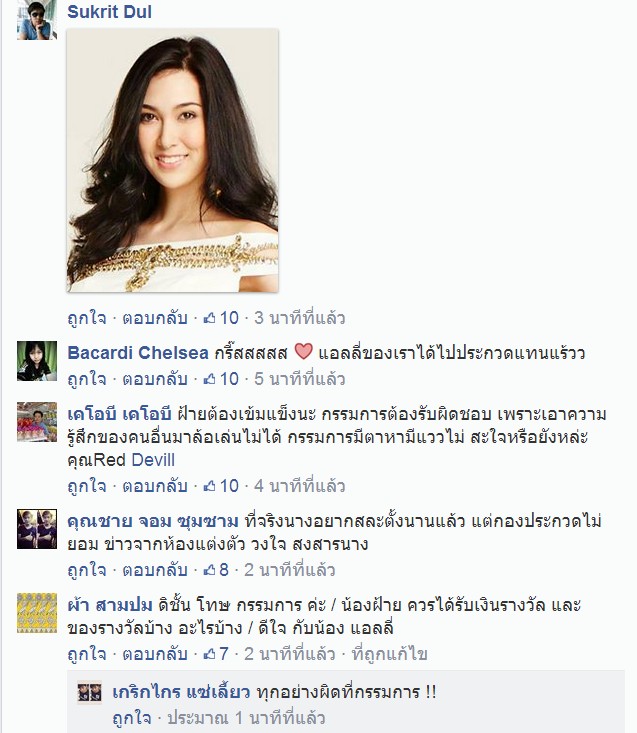
Task: Open the Sukrit Dul profile name link
Action: pos(109,12)
